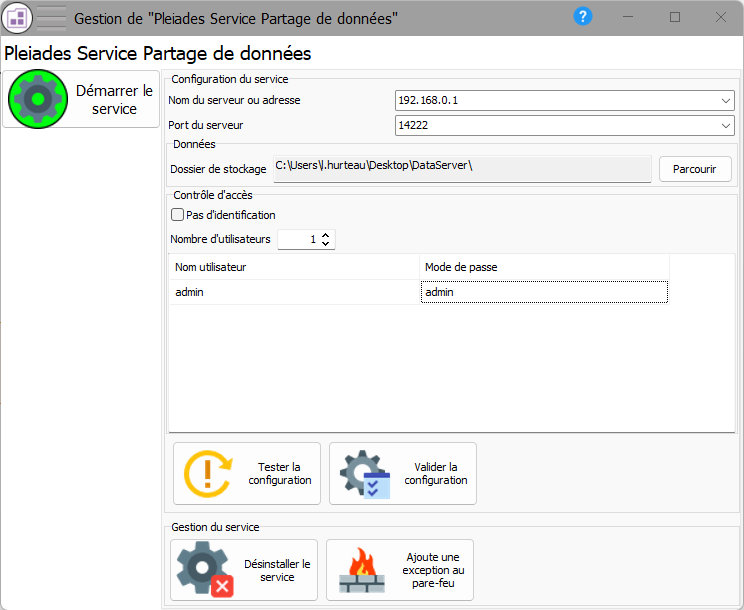Click the admin username cell

(294, 292)
